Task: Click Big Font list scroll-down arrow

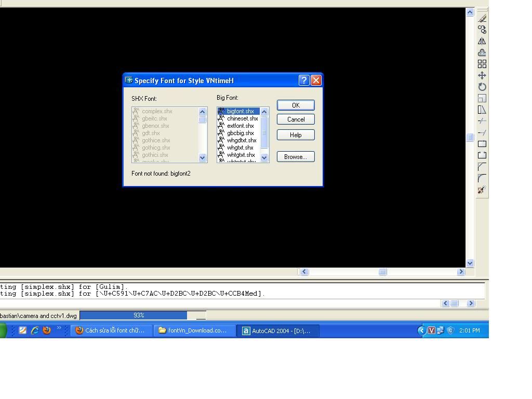Action: click(x=264, y=158)
